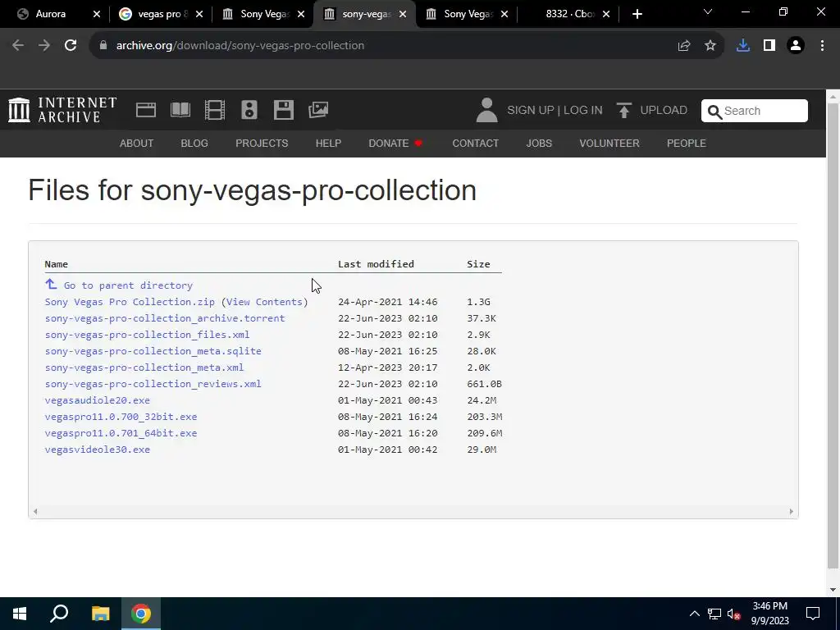The height and width of the screenshot is (630, 840).
Task: Open the Chrome downloads icon
Action: [743, 46]
